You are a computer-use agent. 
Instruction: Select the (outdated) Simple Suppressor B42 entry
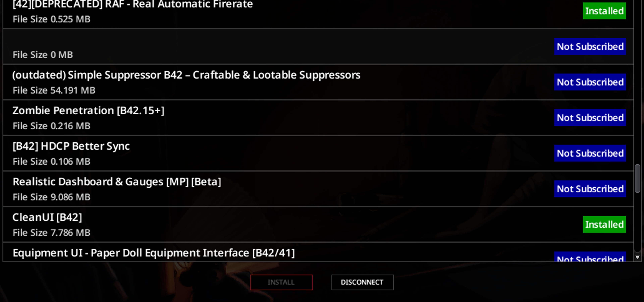pos(318,82)
